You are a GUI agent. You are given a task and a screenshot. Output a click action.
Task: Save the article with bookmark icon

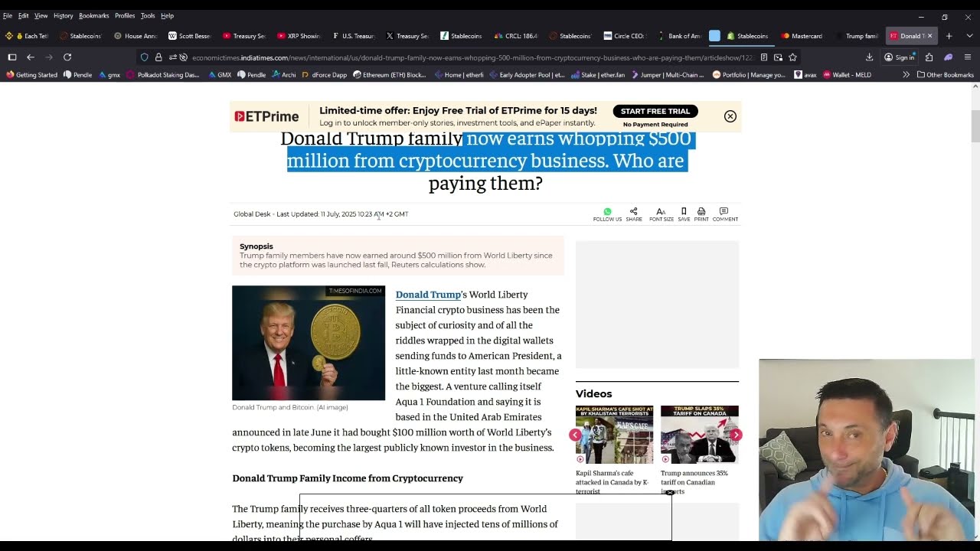point(684,214)
